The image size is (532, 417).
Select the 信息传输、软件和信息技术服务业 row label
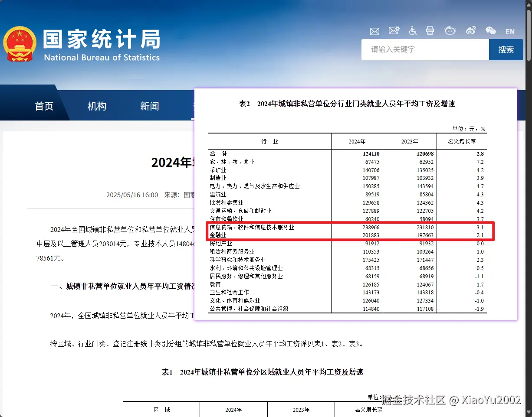(252, 227)
